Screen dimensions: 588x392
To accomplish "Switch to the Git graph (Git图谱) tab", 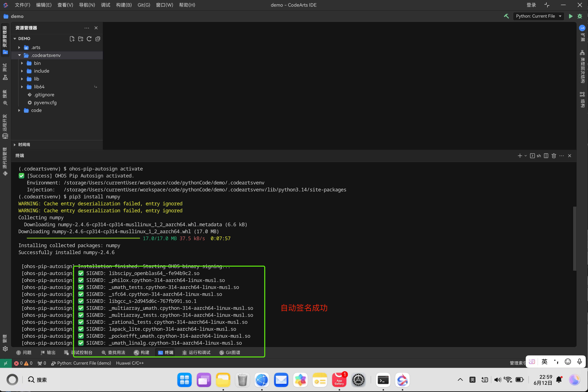I will (230, 353).
